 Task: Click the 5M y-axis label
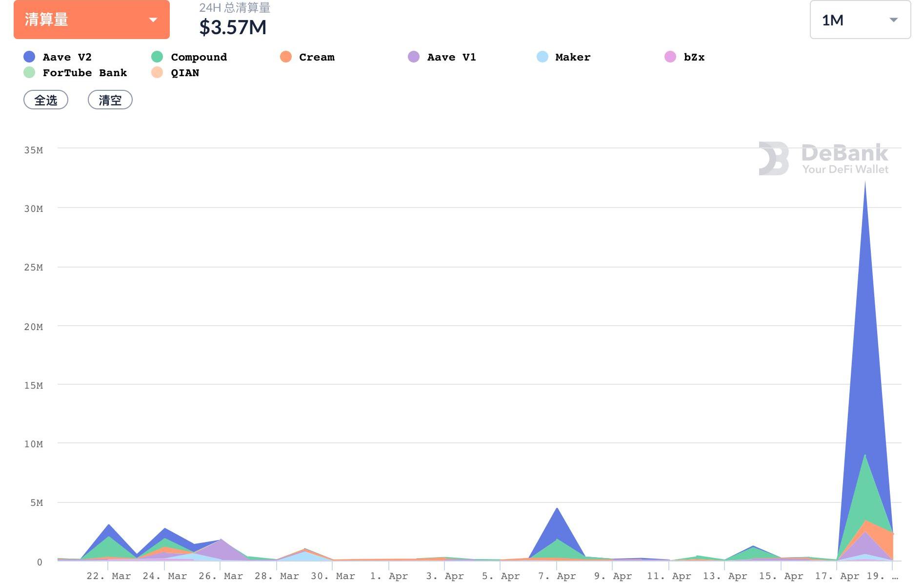click(37, 503)
